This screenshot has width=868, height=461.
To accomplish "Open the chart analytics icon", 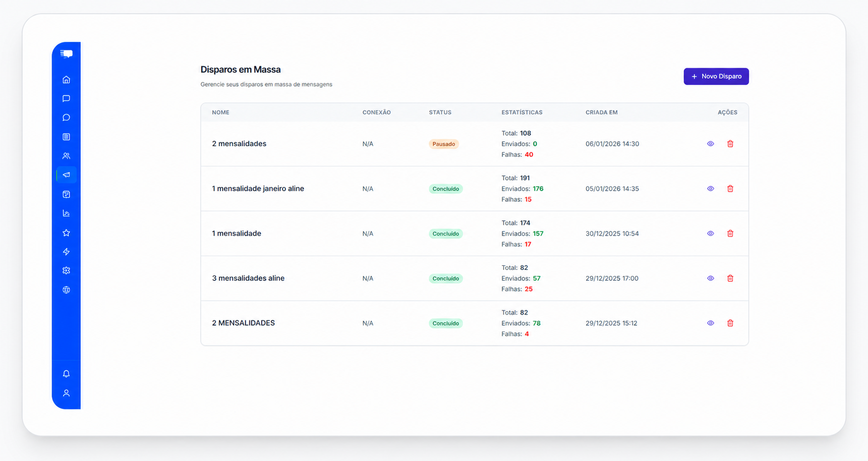I will 66,213.
